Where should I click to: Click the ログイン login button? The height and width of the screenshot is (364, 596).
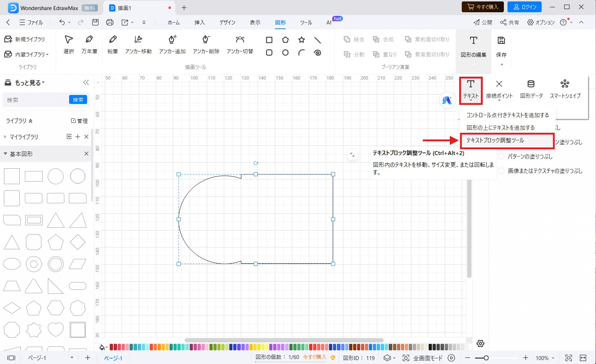pos(525,7)
